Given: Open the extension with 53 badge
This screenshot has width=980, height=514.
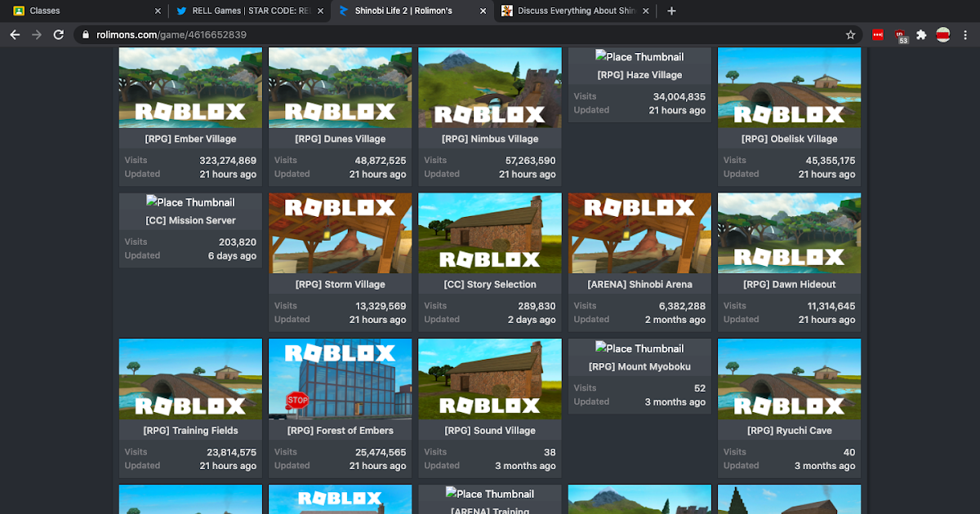Looking at the screenshot, I should click(x=900, y=36).
